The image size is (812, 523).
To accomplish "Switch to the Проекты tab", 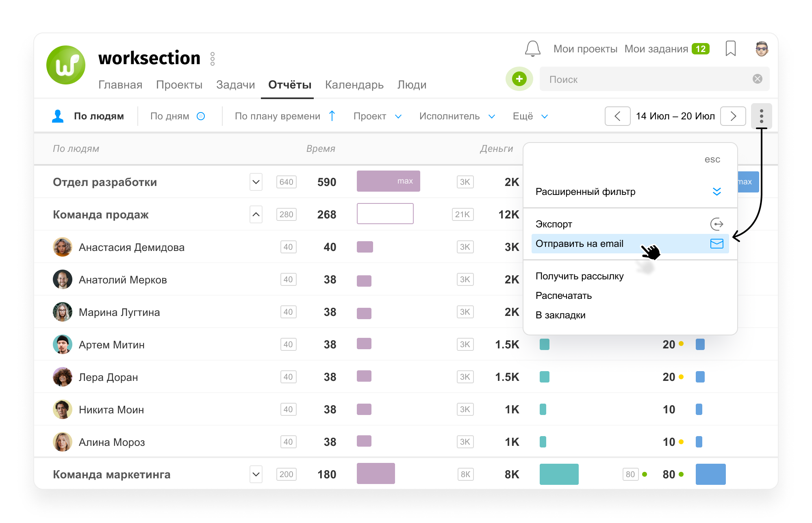I will coord(179,84).
